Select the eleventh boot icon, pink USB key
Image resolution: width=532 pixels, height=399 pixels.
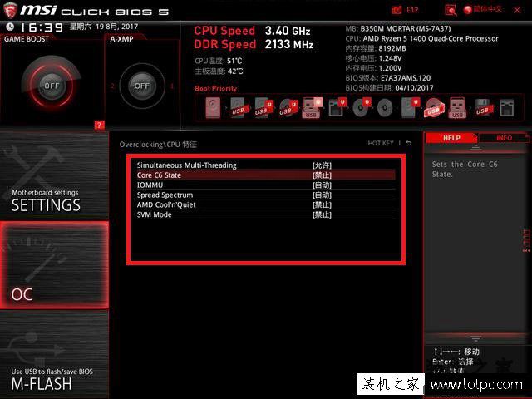click(x=457, y=108)
